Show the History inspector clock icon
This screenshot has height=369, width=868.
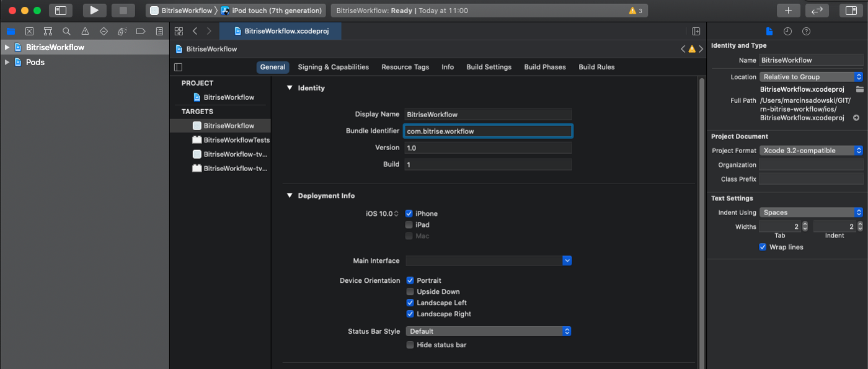click(787, 32)
